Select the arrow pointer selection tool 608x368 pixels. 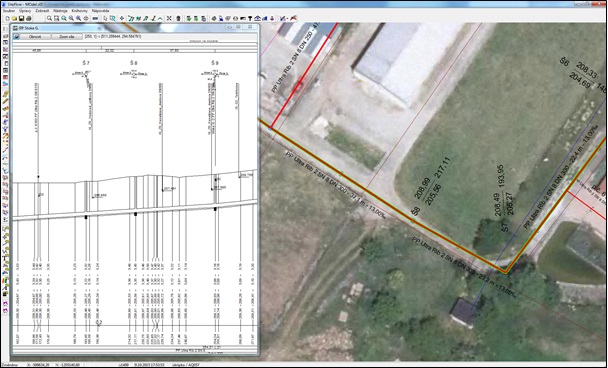(x=105, y=18)
